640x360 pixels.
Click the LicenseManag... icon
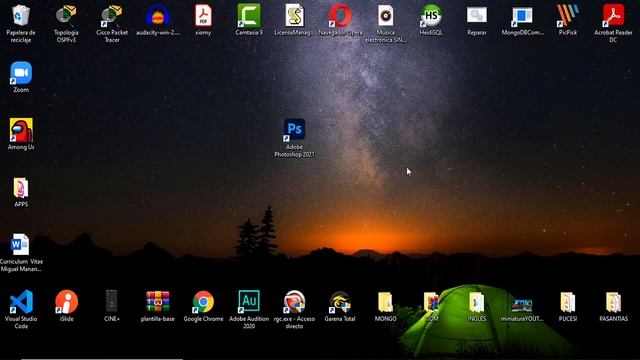click(294, 16)
